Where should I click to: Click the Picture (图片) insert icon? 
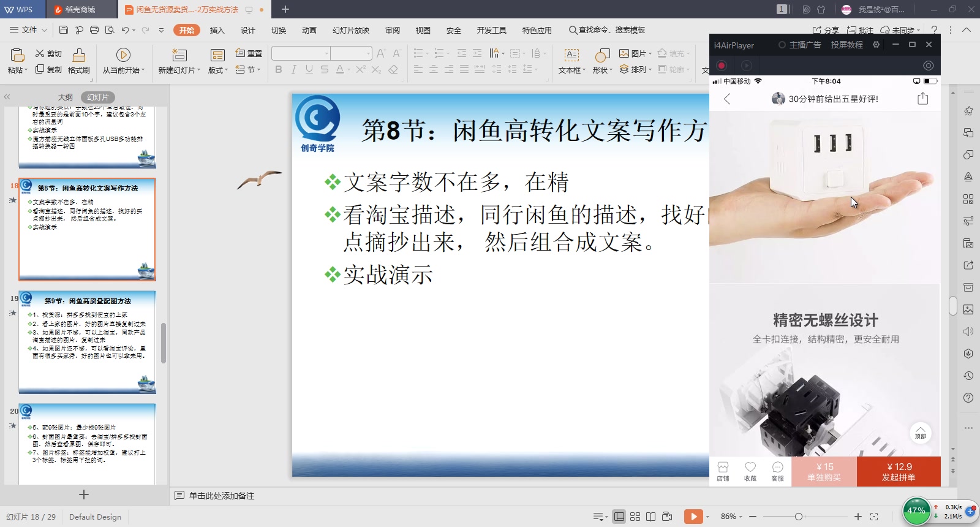pyautogui.click(x=624, y=53)
